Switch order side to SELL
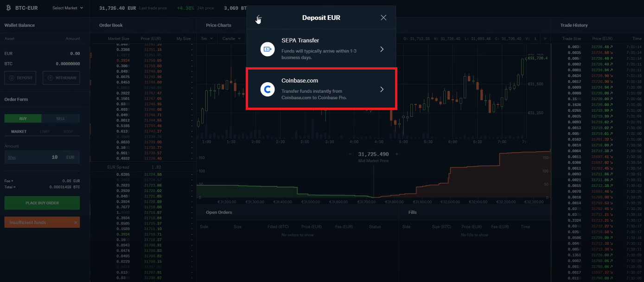This screenshot has height=282, width=644. pos(61,119)
